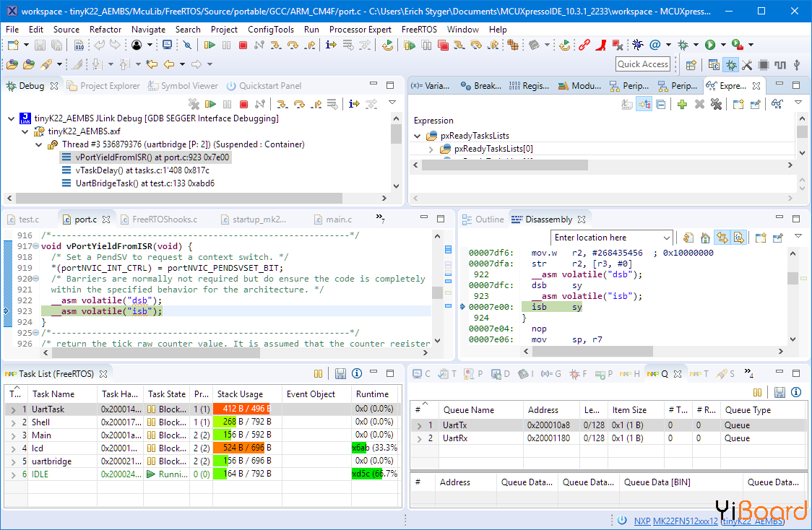
Task: Click the Queue view pause icon
Action: click(x=758, y=392)
